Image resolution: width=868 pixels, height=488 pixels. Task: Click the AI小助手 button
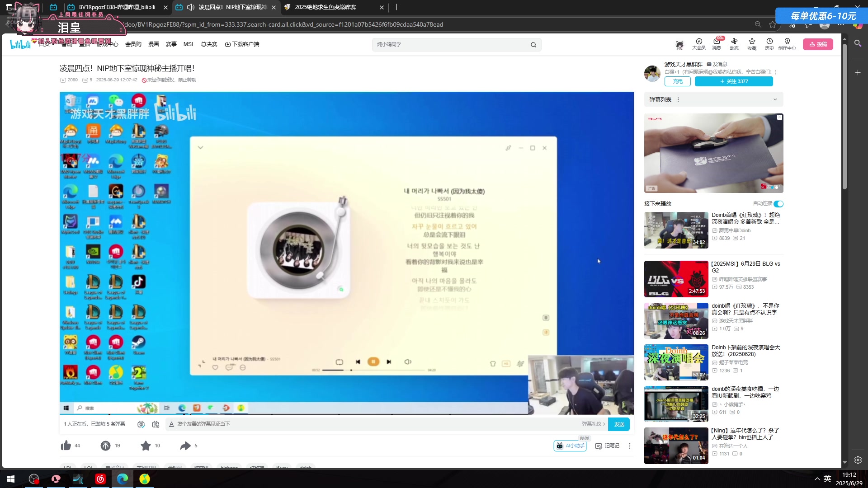click(570, 446)
